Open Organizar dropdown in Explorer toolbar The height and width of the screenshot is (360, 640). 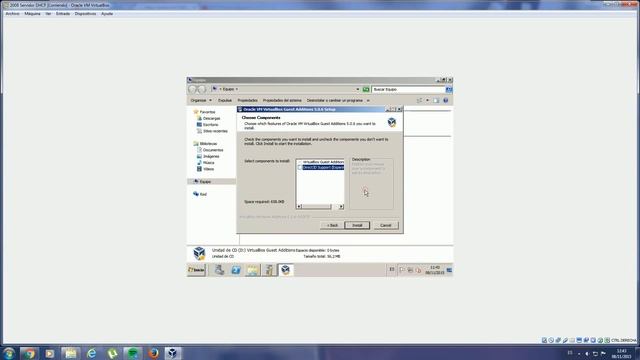201,100
